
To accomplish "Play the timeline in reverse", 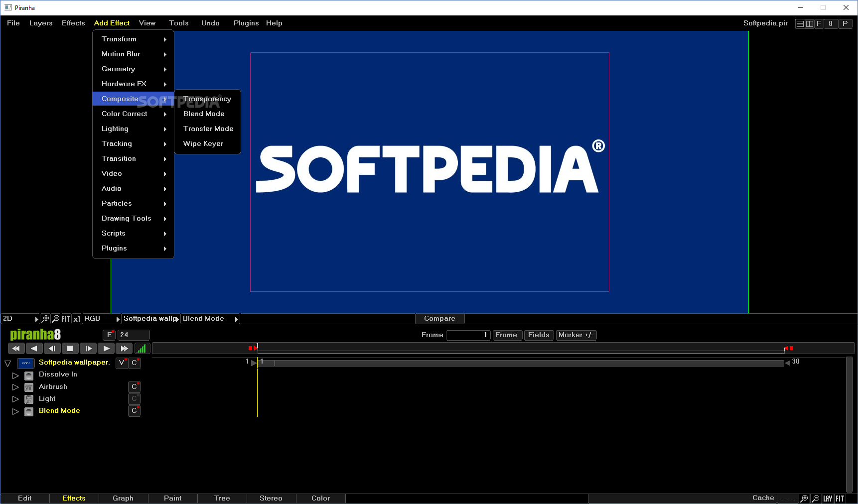I will click(x=34, y=349).
